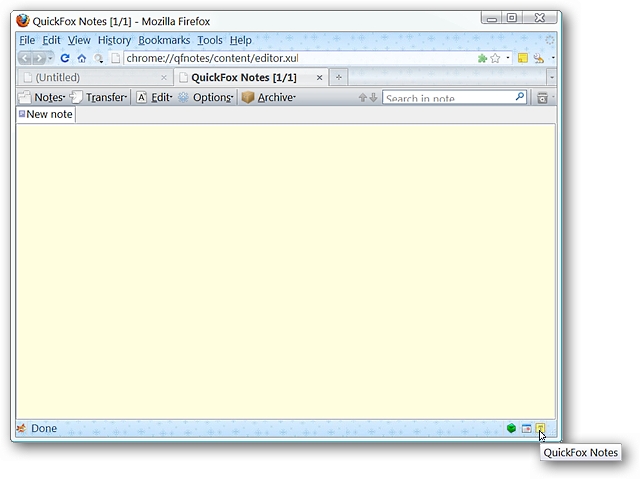Open the Archive dropdown menu
Viewport: 640px width, 479px height.
(268, 97)
